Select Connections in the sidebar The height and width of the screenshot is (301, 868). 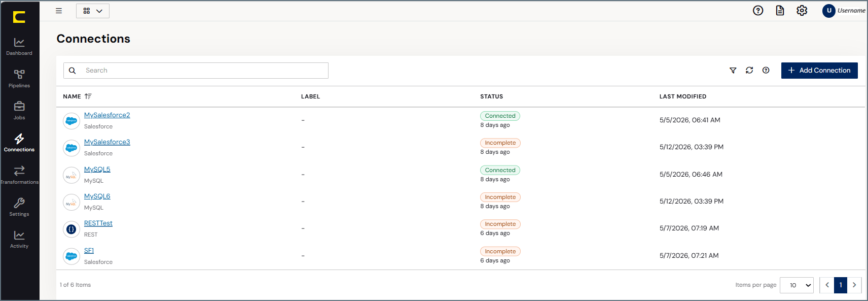tap(19, 143)
